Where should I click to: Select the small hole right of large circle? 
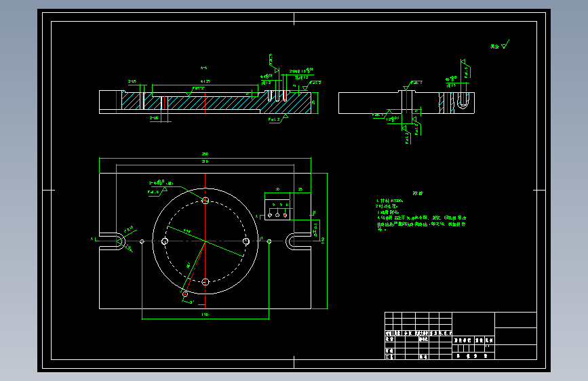tap(269, 241)
